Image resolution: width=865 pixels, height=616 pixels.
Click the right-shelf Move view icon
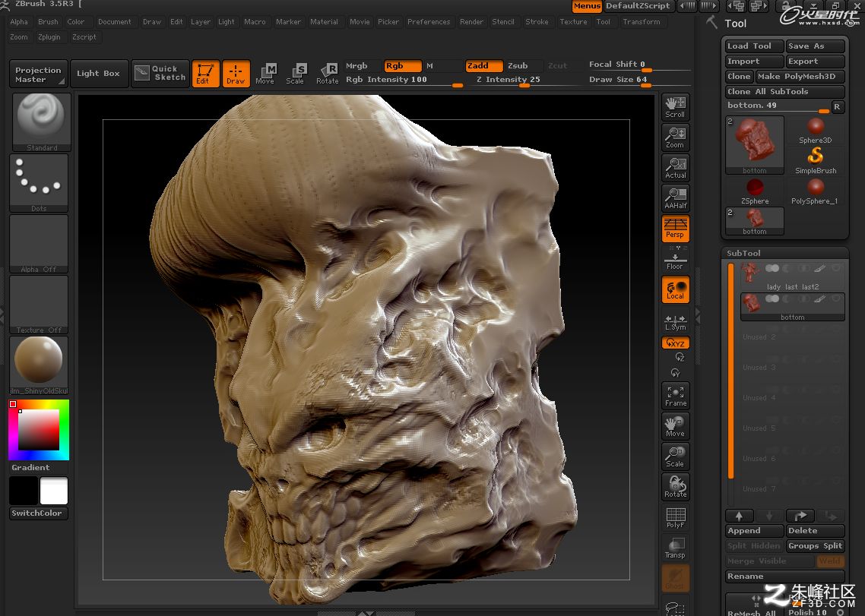tap(675, 426)
